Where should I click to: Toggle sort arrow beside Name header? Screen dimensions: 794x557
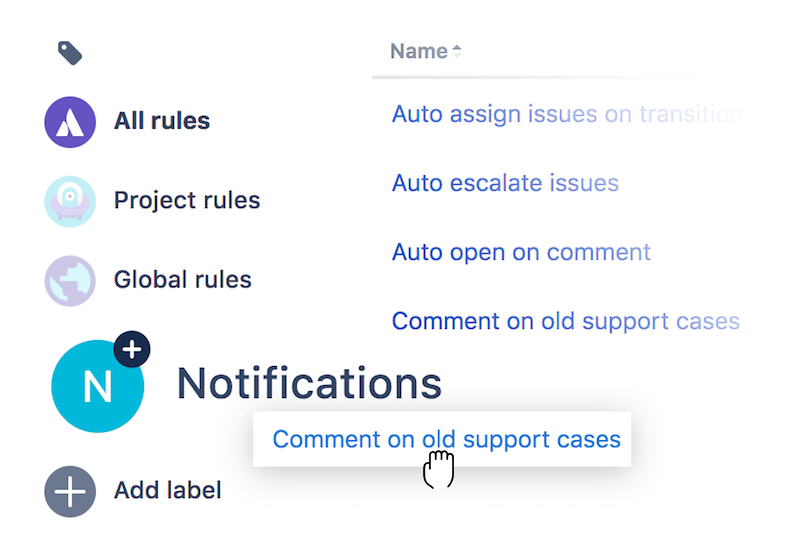pyautogui.click(x=457, y=51)
